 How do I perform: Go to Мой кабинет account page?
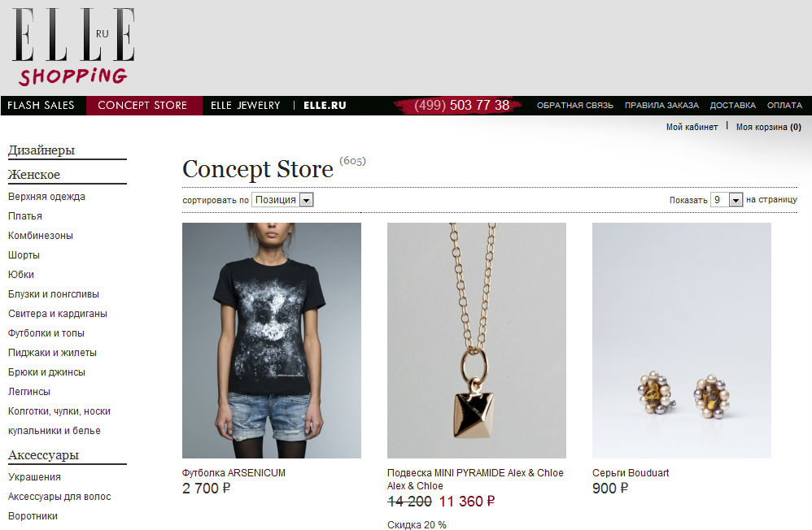(692, 127)
